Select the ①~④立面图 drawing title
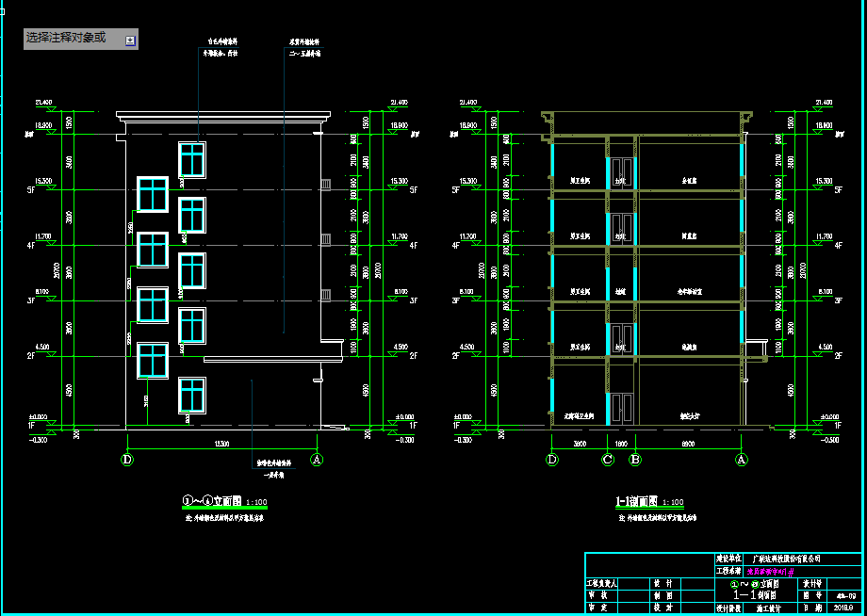The image size is (867, 616). click(x=212, y=501)
